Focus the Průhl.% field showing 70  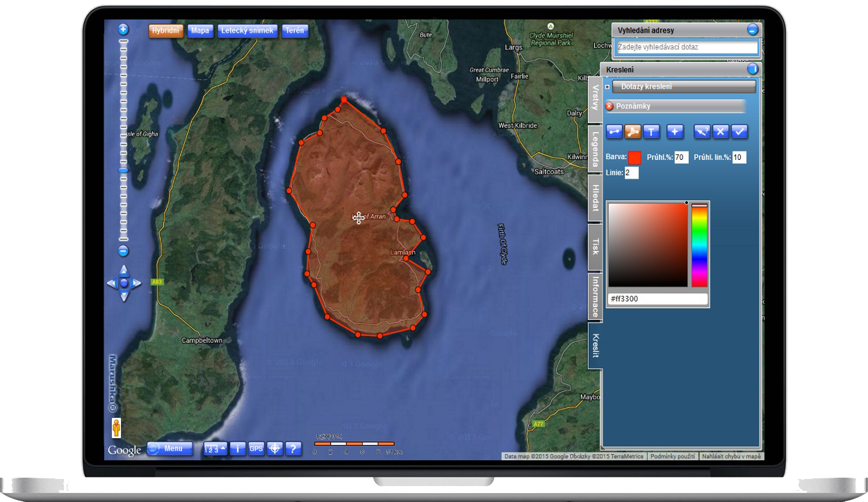(681, 158)
